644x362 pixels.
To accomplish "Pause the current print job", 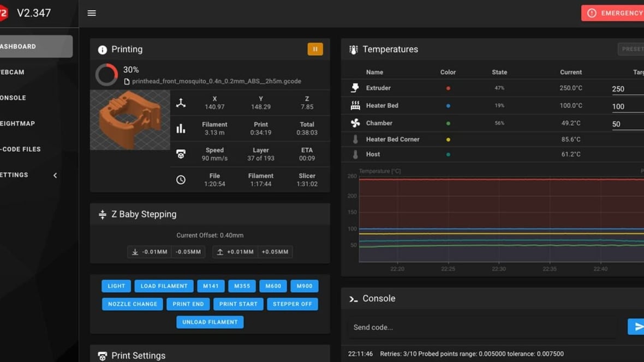I will [x=315, y=49].
